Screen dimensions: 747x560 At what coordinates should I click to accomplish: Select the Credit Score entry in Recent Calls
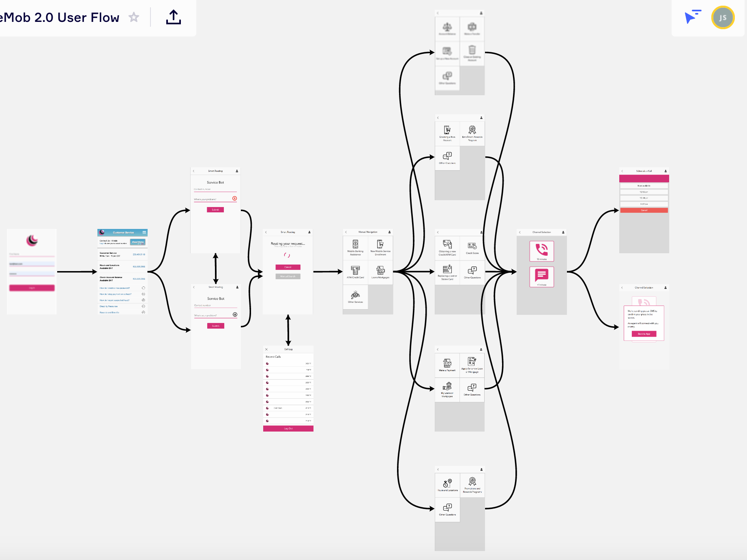[288, 408]
